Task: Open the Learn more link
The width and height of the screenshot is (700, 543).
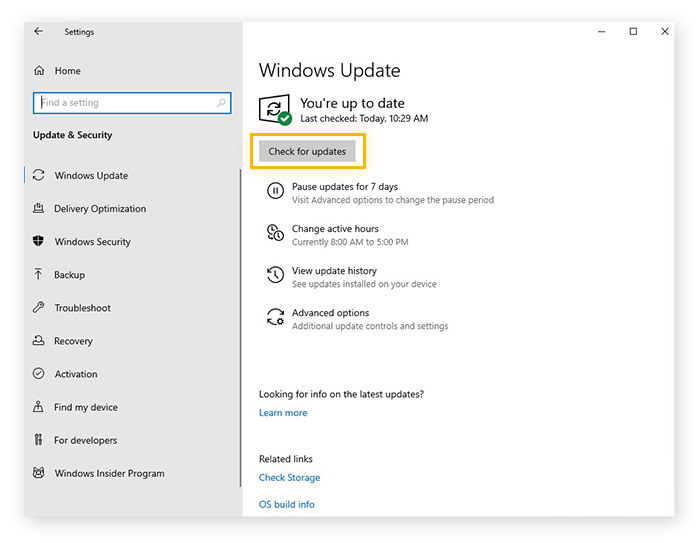Action: pos(283,413)
